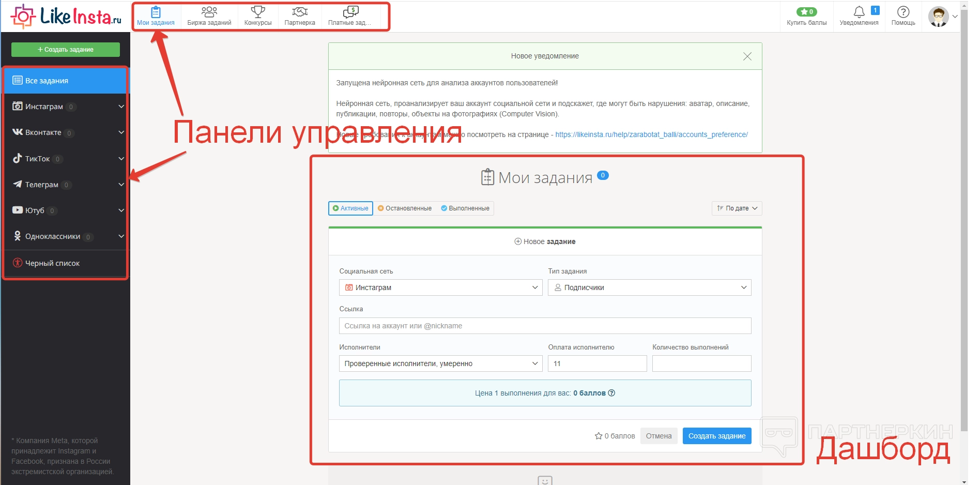980x485 pixels.
Task: Click the green Создать задание sidebar button
Action: coord(66,50)
